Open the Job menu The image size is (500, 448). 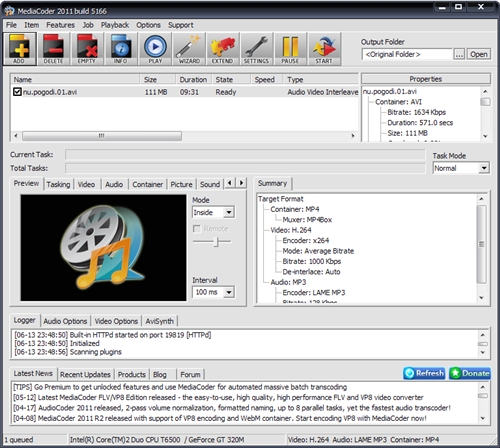(x=88, y=25)
